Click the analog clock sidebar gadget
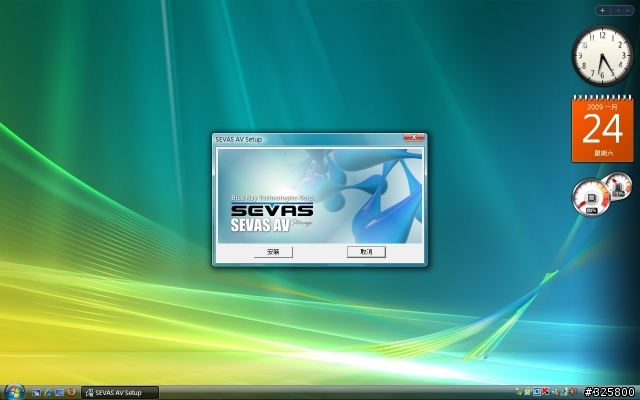Image resolution: width=640 pixels, height=400 pixels. coord(602,56)
